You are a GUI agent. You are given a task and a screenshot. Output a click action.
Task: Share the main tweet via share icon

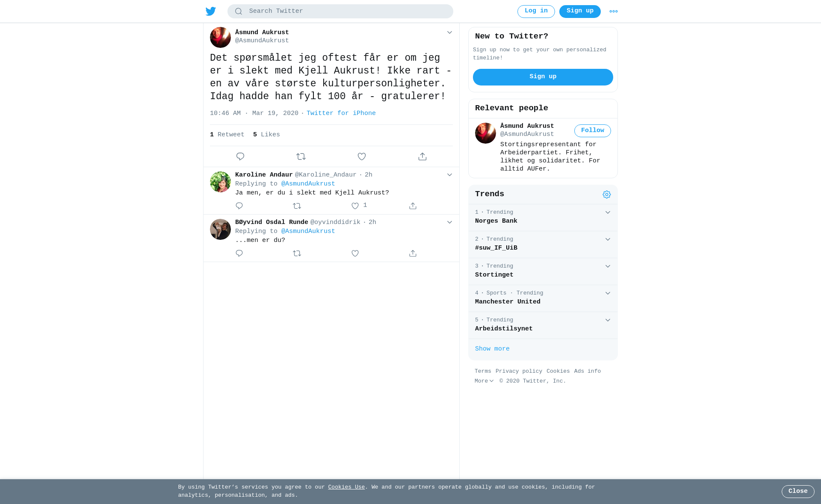422,156
